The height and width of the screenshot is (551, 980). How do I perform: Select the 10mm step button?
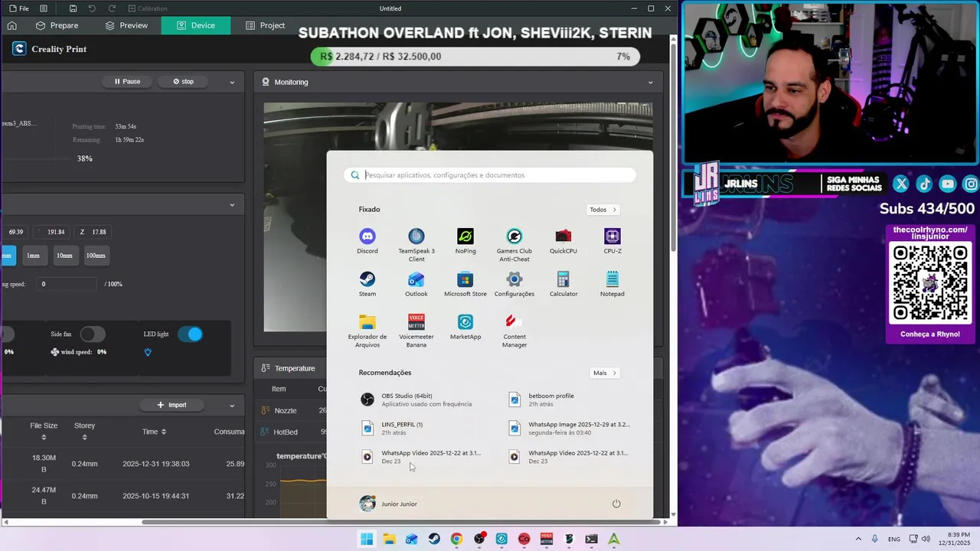[64, 256]
